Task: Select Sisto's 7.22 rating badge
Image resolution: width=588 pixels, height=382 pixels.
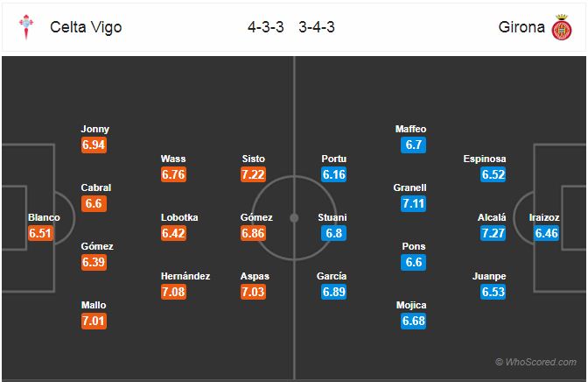Action: point(253,174)
